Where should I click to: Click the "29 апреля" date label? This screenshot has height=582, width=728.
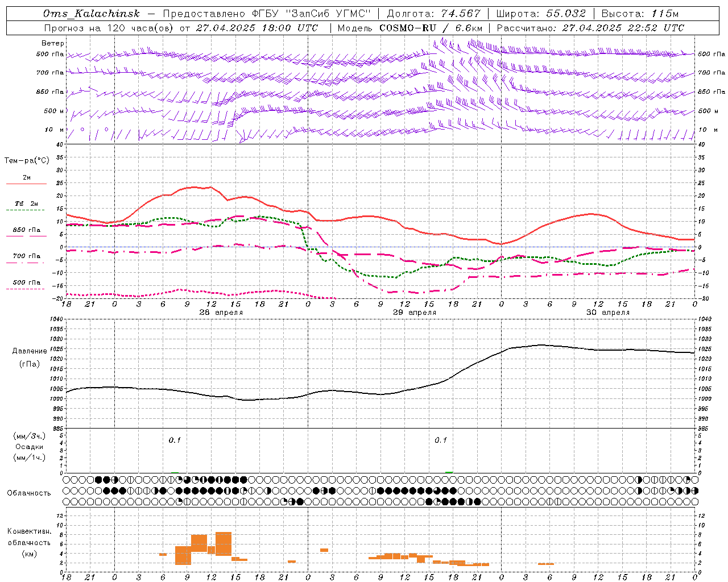pyautogui.click(x=415, y=313)
